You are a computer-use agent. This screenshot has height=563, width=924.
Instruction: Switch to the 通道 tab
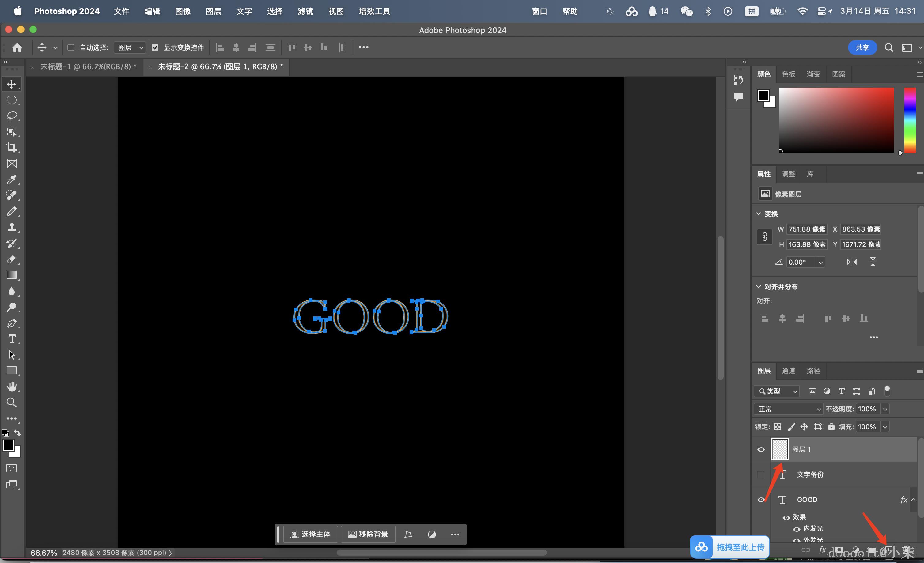pos(788,370)
